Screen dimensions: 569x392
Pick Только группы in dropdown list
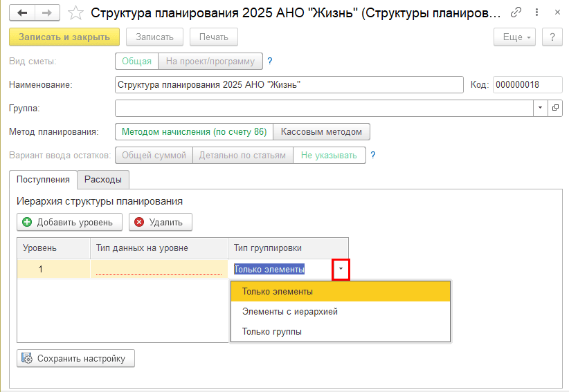271,332
